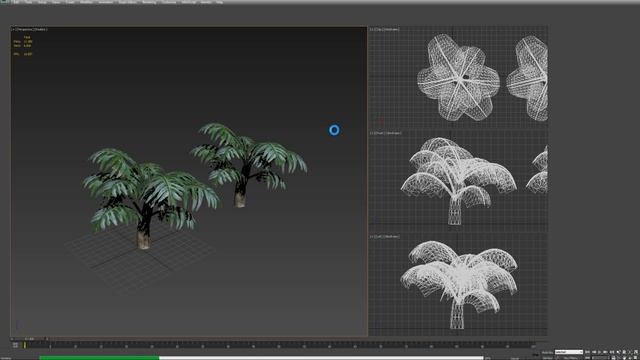Click Zoom Extents Selected icon
The image size is (640, 360).
[x=630, y=352]
